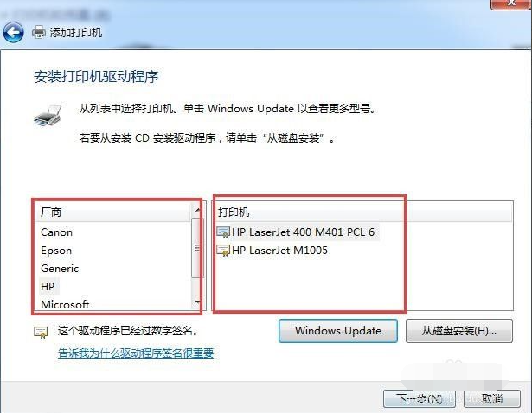532x413 pixels.
Task: Click the manufacturer list scrollbar thumb
Action: pos(196,248)
